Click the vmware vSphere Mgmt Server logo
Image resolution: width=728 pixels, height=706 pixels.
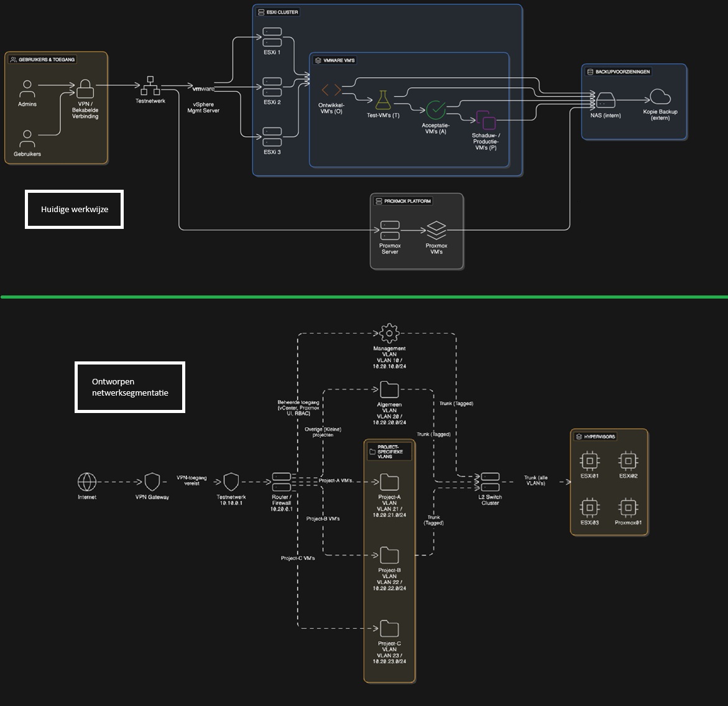(x=204, y=89)
